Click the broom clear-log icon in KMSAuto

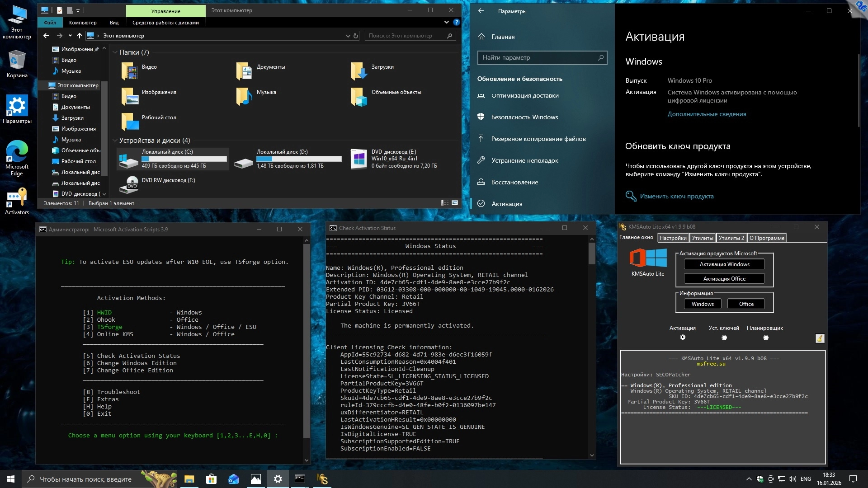click(820, 338)
